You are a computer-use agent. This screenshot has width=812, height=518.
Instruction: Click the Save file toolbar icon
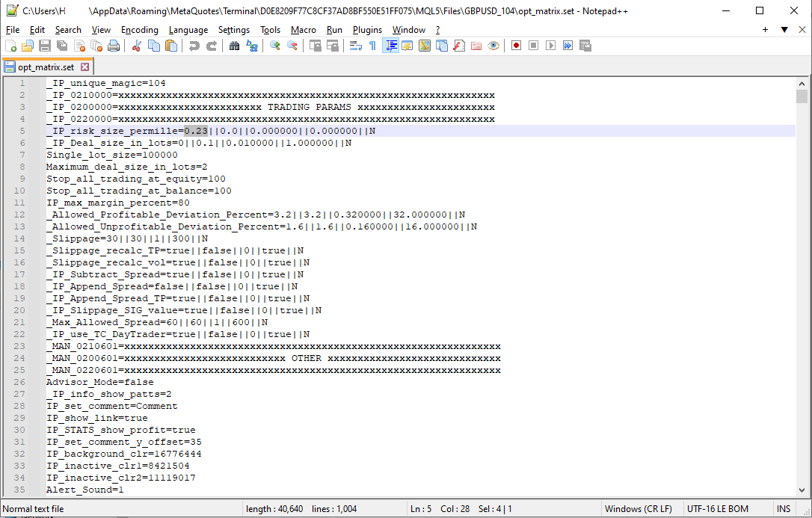tap(44, 46)
